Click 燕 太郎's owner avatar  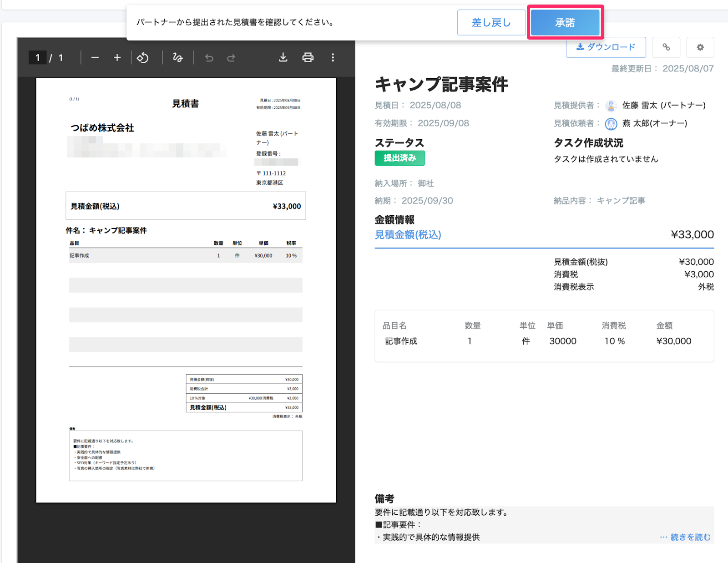(x=611, y=123)
